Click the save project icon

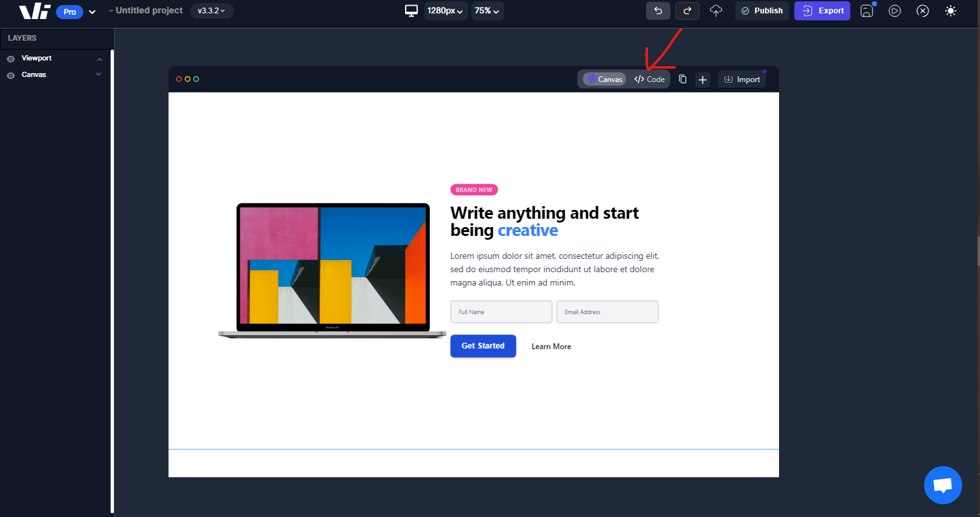pyautogui.click(x=867, y=11)
